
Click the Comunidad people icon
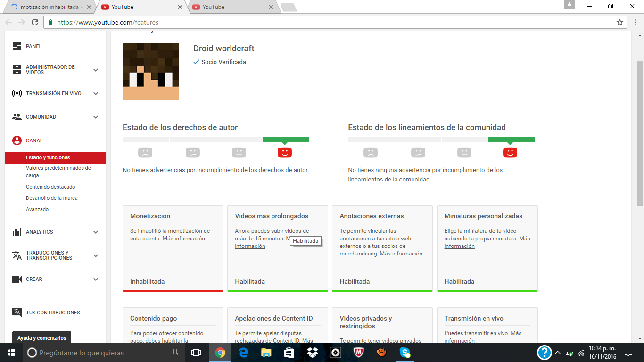[17, 117]
